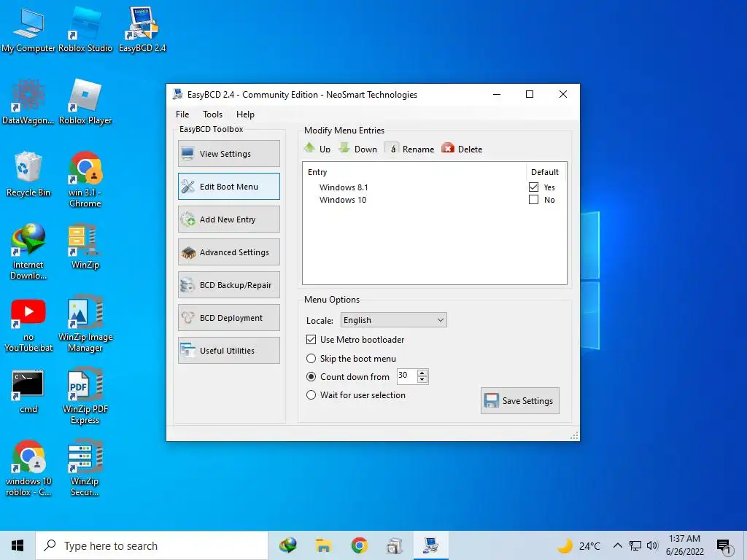Move entry Down in boot menu
The image size is (747, 560).
(x=357, y=149)
